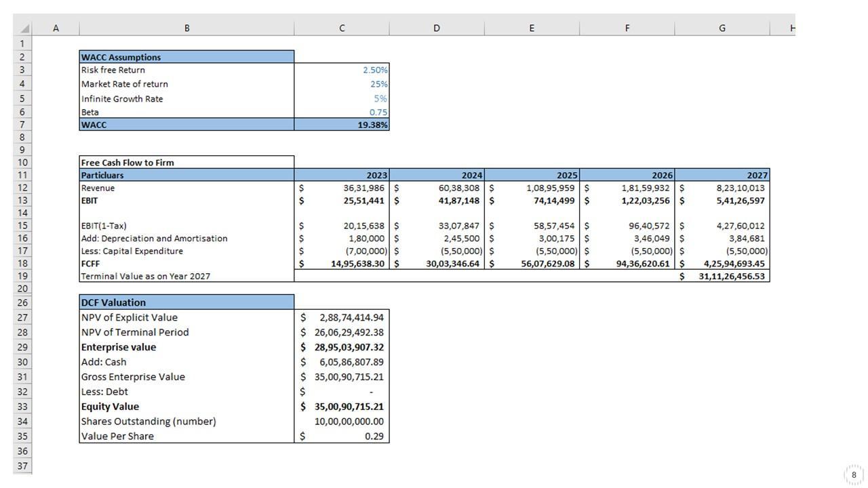Select column B header

point(186,28)
